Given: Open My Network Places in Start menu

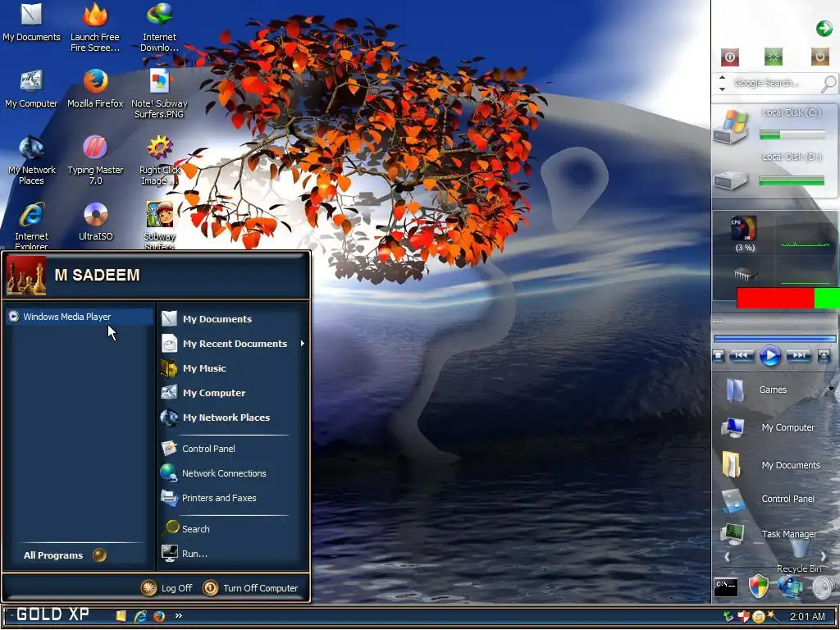Looking at the screenshot, I should tap(234, 418).
